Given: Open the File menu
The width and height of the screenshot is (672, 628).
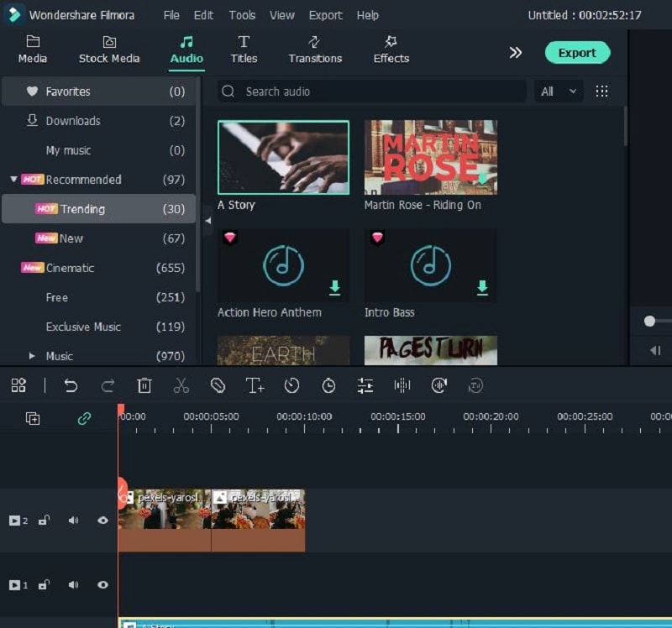Looking at the screenshot, I should [171, 15].
